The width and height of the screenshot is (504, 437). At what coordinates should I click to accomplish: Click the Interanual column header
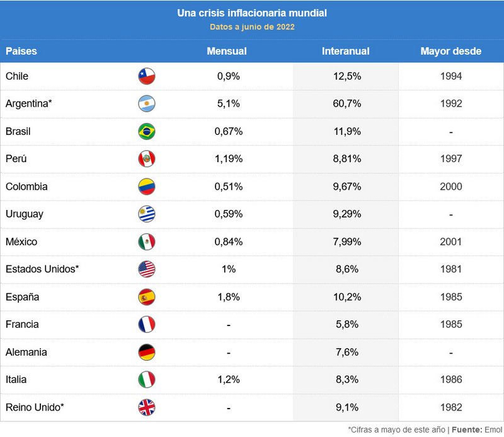point(345,51)
